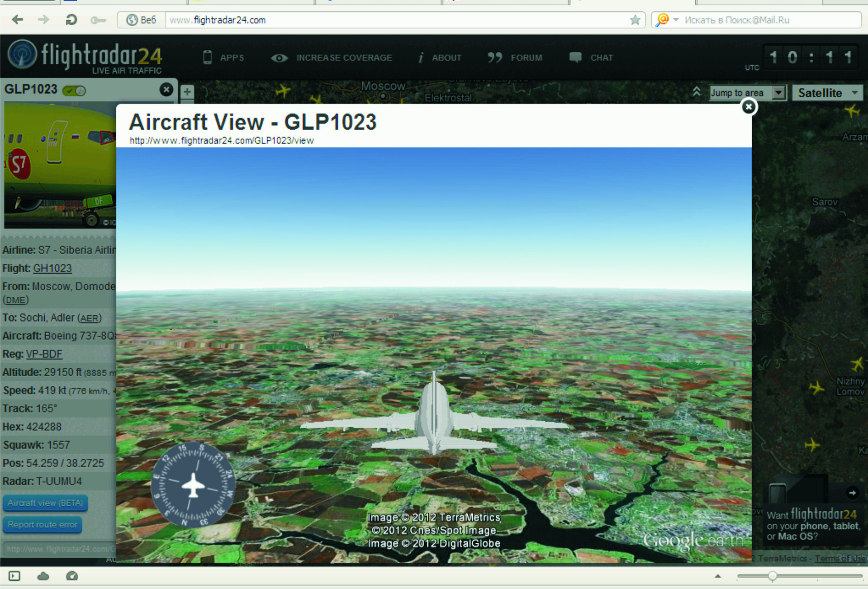Open the Terms of Use link
Viewport: 868px width, 589px height.
(x=840, y=558)
